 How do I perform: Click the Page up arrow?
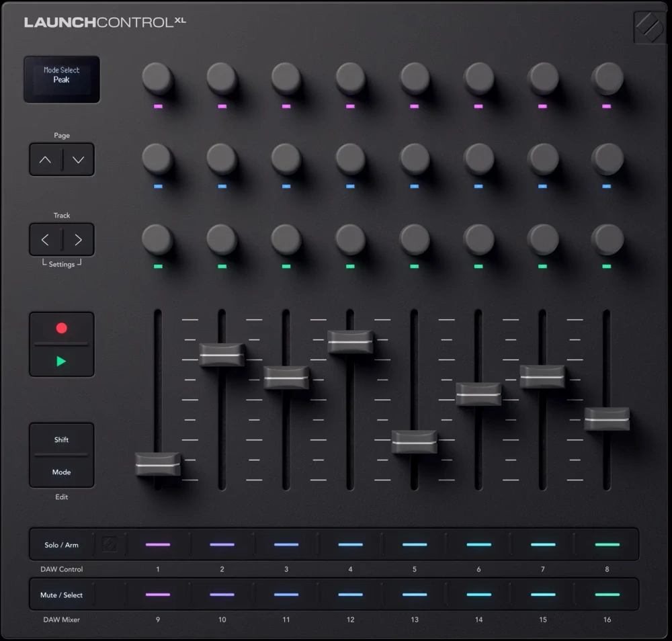45,160
